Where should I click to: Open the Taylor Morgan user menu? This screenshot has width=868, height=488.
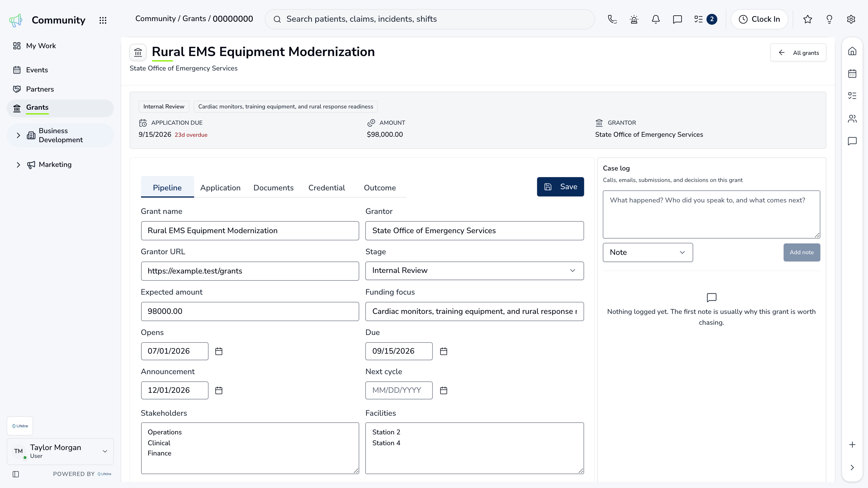click(x=60, y=451)
